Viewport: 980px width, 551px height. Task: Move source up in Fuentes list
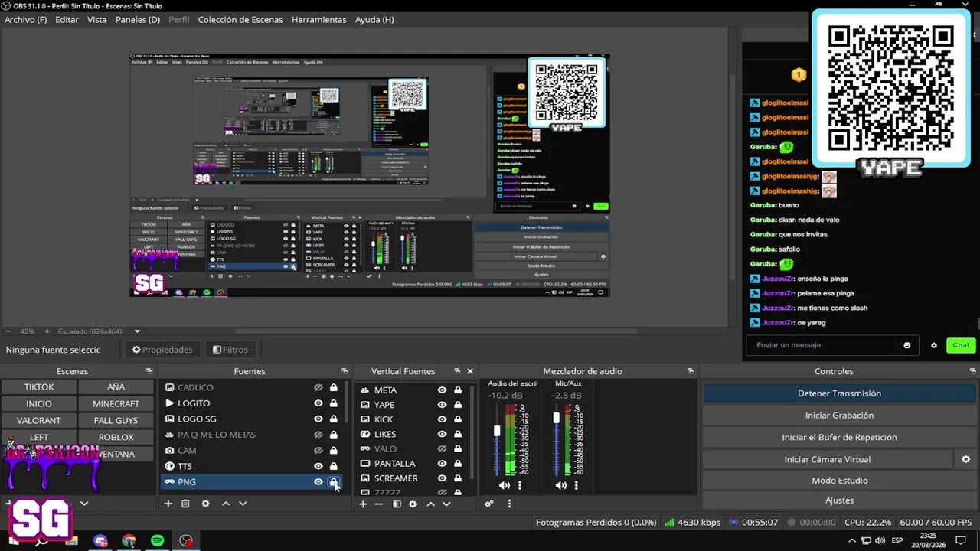coord(226,504)
